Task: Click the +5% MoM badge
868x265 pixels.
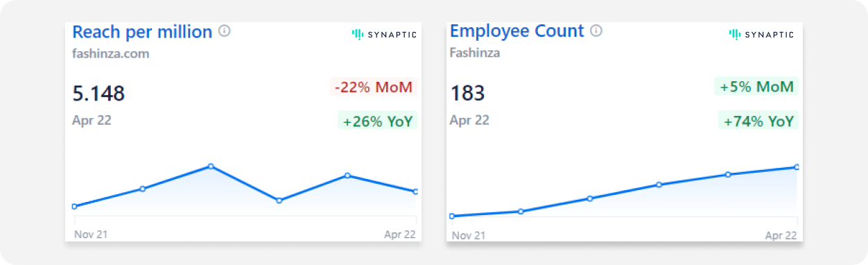Action: click(x=756, y=87)
